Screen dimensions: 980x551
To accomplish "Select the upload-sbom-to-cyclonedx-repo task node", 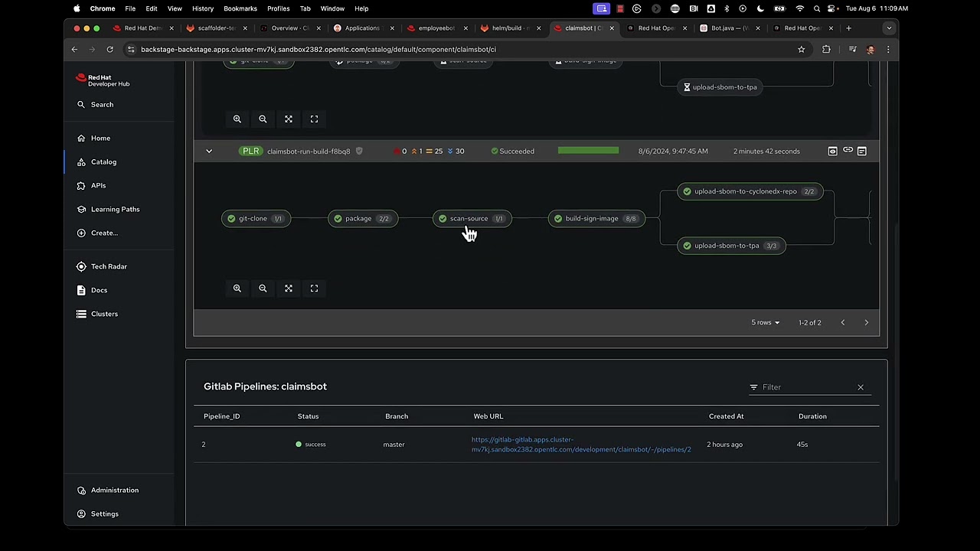I will pyautogui.click(x=750, y=191).
